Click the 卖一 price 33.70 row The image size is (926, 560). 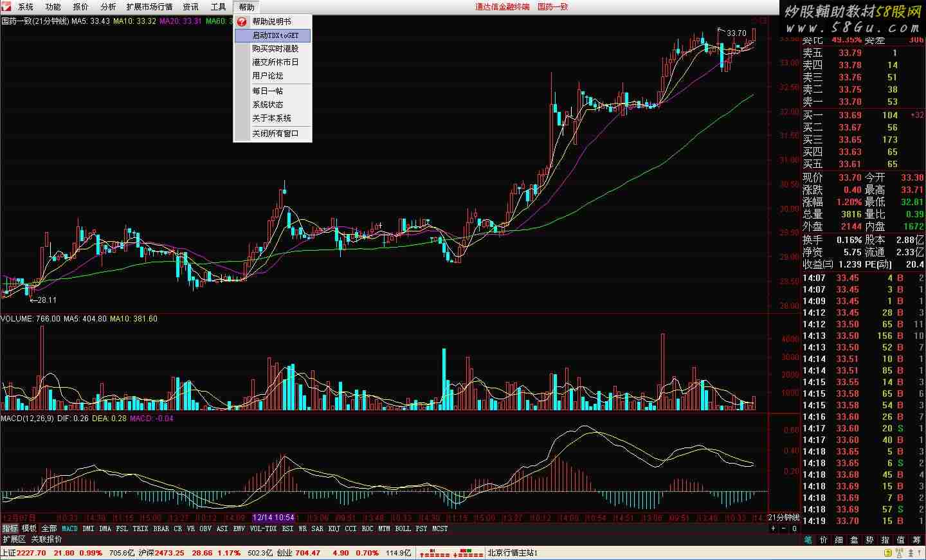(x=863, y=102)
